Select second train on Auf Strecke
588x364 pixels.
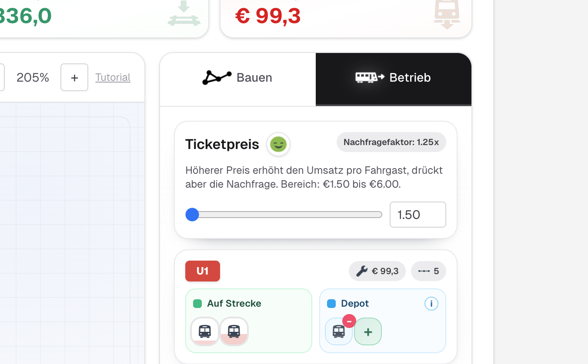(234, 331)
